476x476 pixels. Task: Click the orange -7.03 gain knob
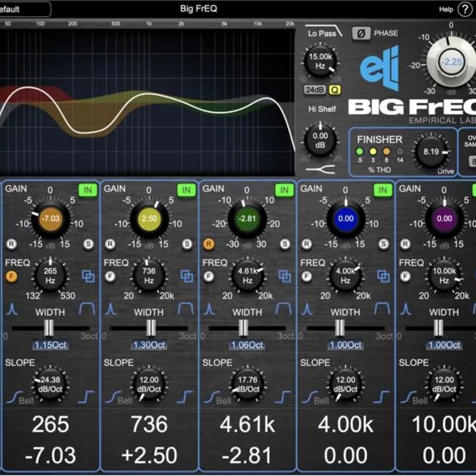click(x=50, y=219)
